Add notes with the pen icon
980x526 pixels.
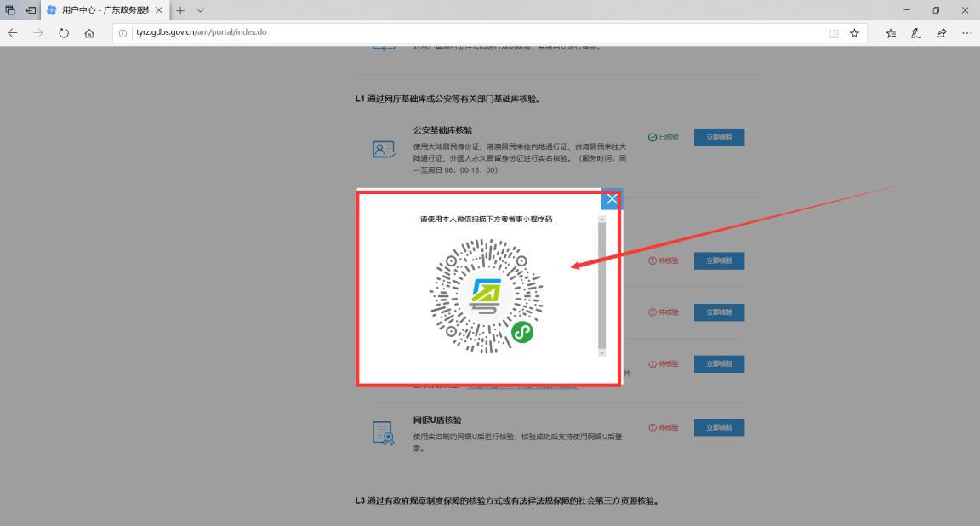pyautogui.click(x=915, y=33)
